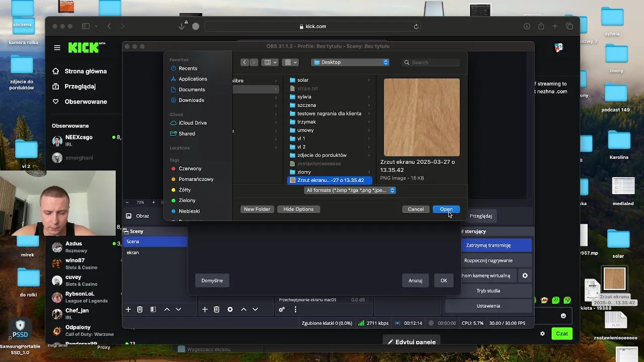Expand the zdjecie do porduktów folder arrow
Viewport: 644px width, 362px height.
click(x=369, y=155)
